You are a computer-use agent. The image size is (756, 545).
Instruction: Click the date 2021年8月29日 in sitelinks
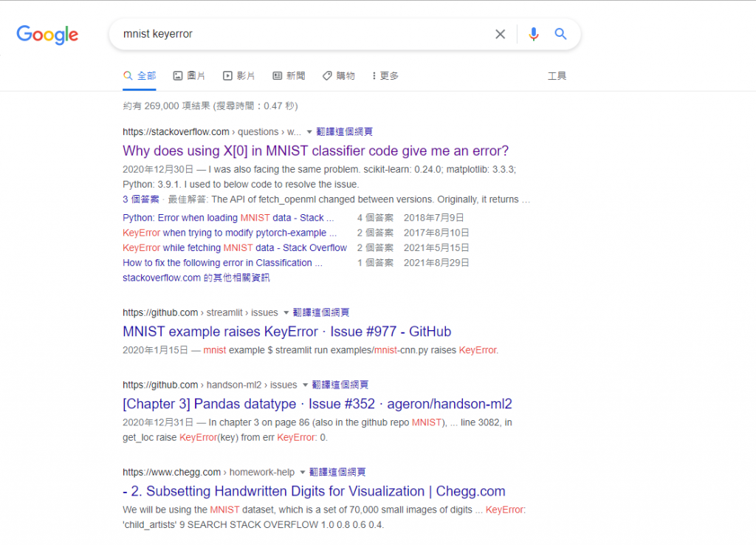click(x=436, y=262)
